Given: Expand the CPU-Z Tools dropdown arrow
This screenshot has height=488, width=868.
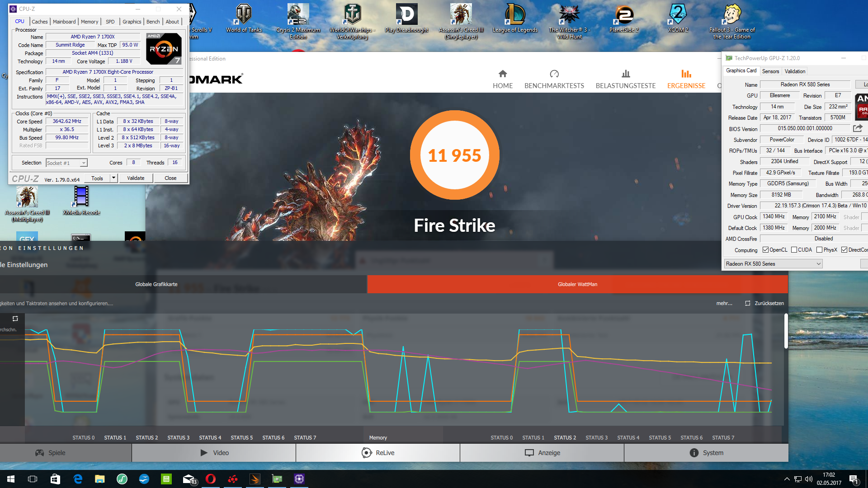Looking at the screenshot, I should click(113, 178).
